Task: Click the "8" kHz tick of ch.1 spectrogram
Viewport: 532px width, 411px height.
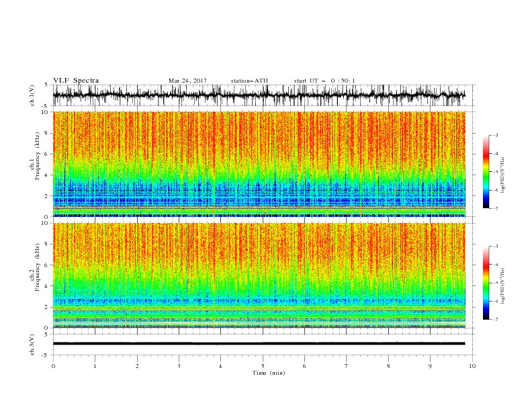Action: (47, 133)
